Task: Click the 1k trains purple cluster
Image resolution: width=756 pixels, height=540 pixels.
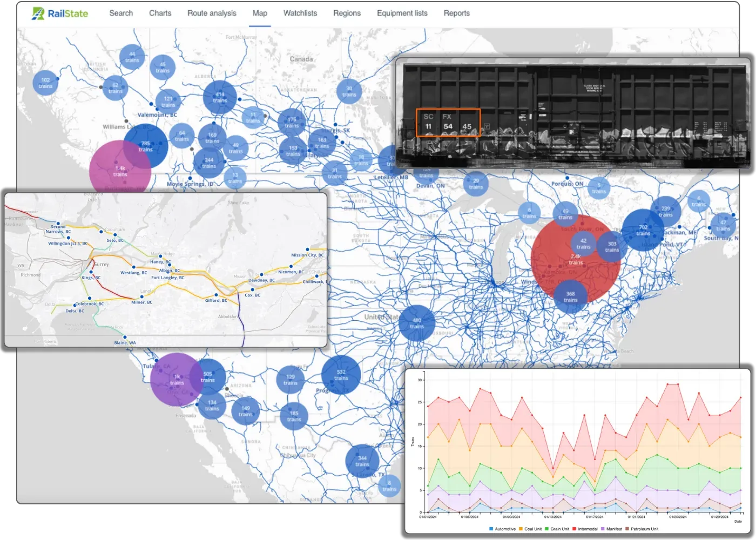Action: click(177, 380)
